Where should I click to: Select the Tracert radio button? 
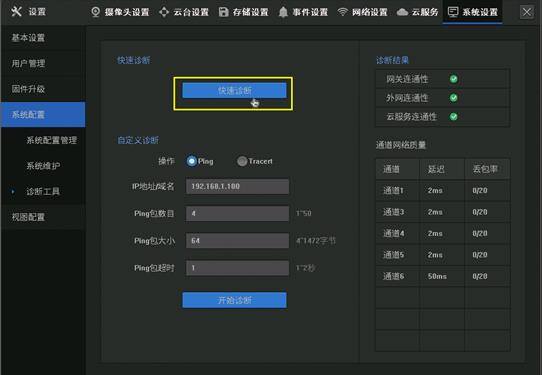point(242,161)
